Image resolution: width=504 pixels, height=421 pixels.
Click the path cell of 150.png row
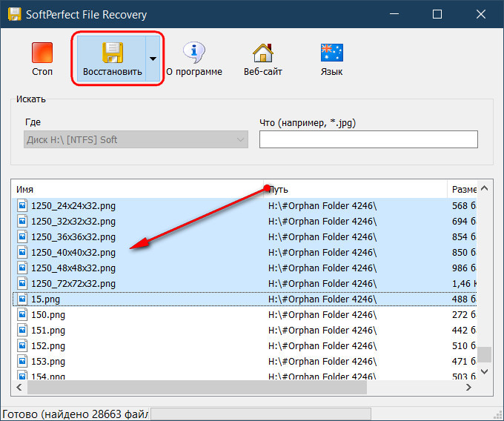tap(322, 315)
